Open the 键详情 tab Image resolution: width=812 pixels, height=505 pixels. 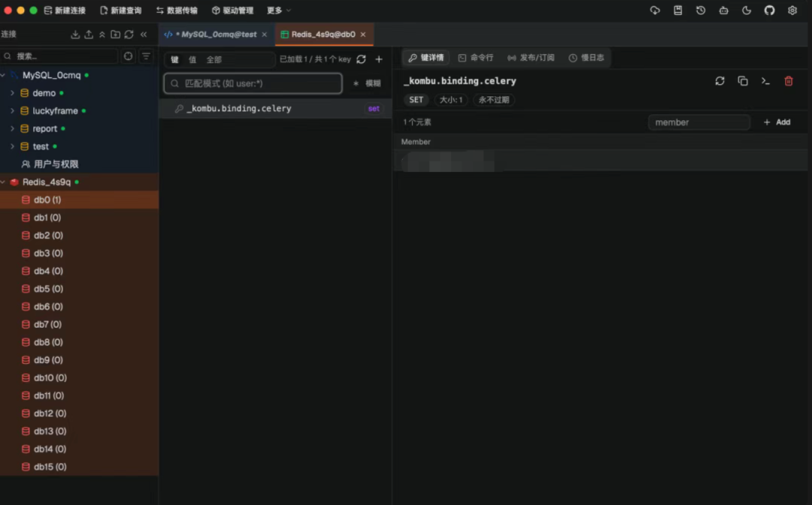(x=426, y=58)
